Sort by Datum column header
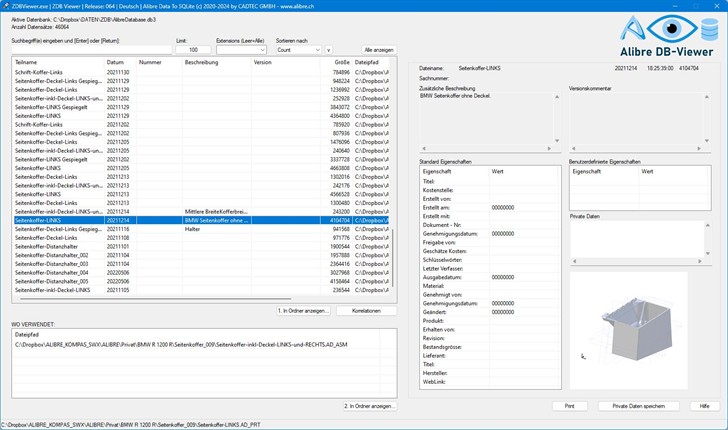The image size is (728, 430). (x=120, y=62)
